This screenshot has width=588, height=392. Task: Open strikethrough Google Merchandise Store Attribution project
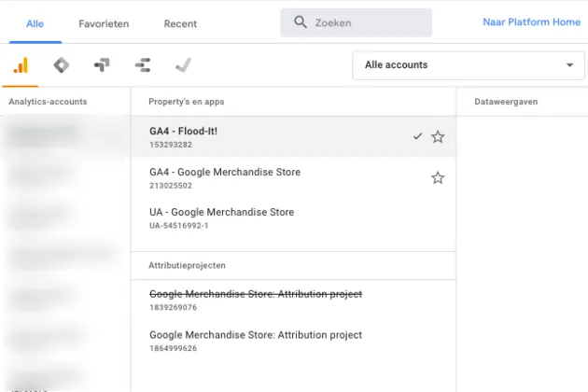256,294
